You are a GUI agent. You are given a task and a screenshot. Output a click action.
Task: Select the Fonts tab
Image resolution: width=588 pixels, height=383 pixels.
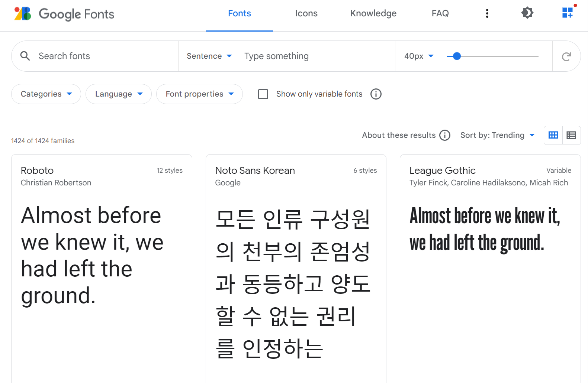click(x=240, y=13)
